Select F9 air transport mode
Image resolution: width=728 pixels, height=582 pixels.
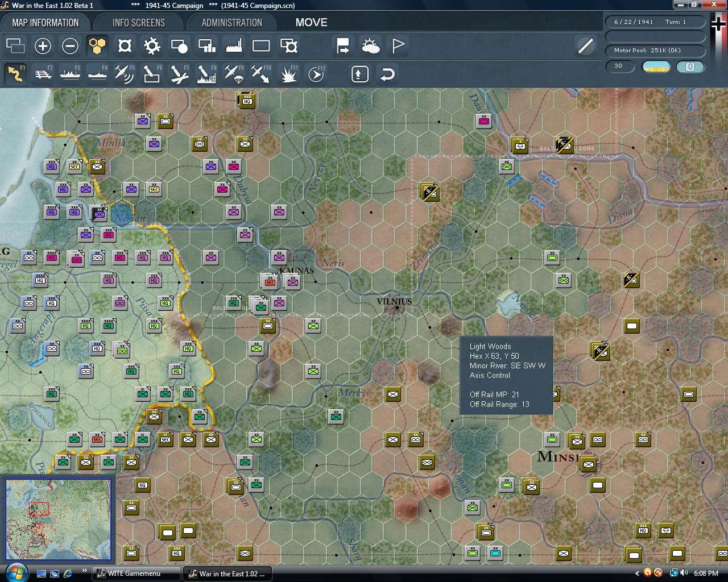pos(234,74)
